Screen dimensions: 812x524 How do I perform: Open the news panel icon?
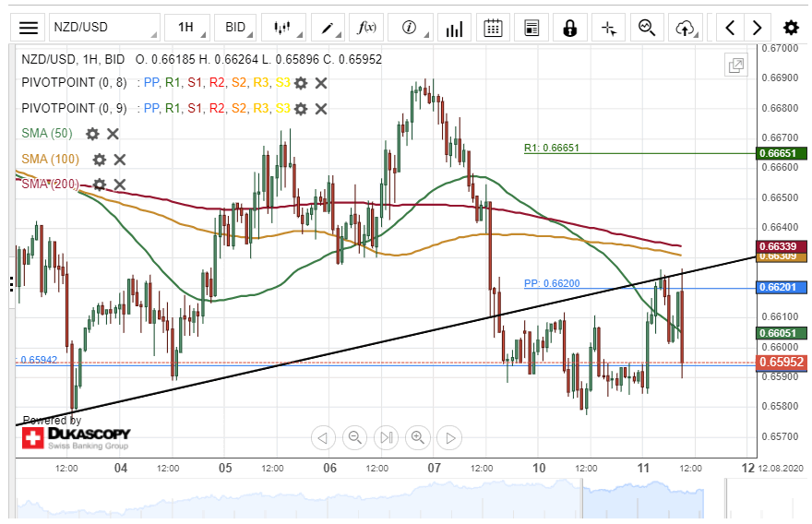531,28
